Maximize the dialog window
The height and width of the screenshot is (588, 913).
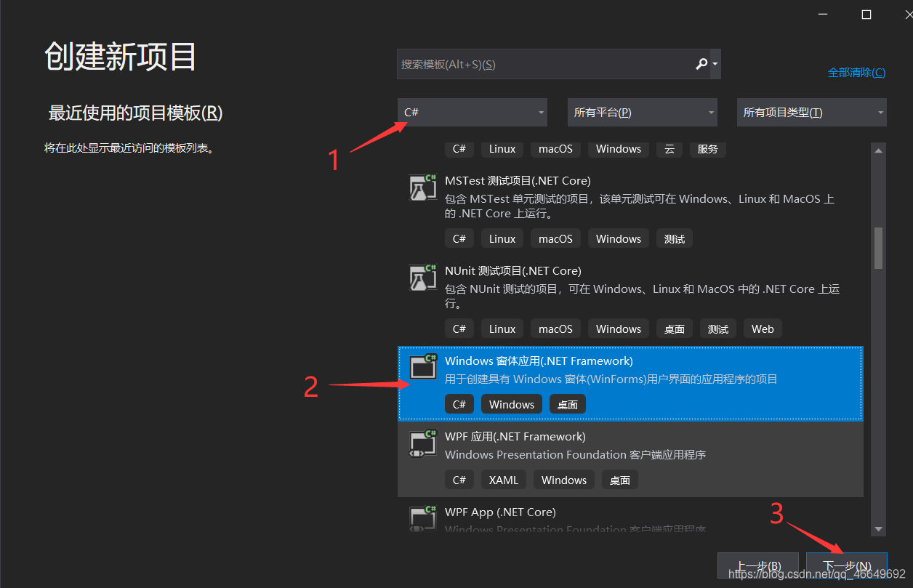pos(866,15)
